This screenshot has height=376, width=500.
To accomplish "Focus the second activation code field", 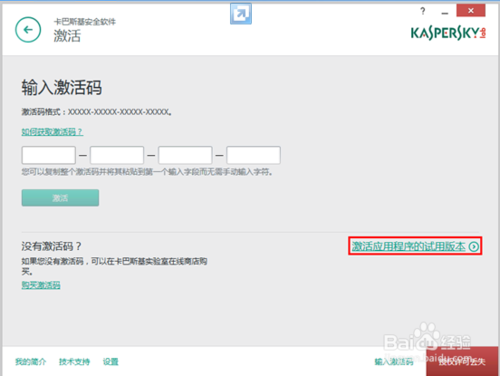I will tap(117, 155).
